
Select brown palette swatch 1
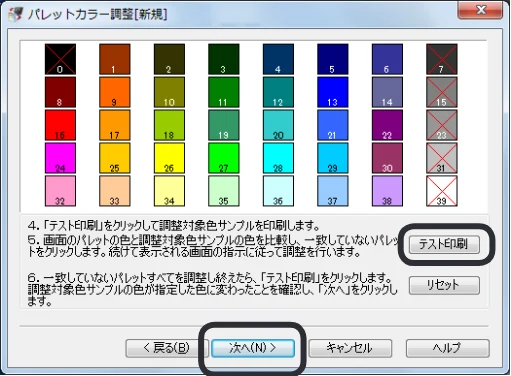115,59
